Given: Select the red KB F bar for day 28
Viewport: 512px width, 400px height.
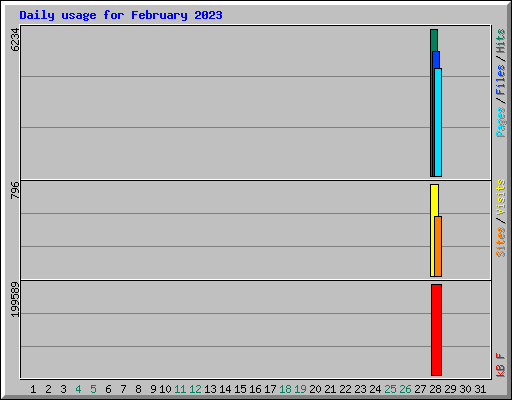Looking at the screenshot, I should [436, 330].
